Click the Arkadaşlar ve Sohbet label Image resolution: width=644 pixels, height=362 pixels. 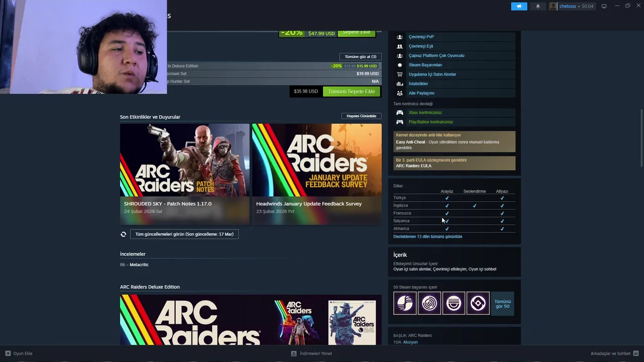pos(610,353)
